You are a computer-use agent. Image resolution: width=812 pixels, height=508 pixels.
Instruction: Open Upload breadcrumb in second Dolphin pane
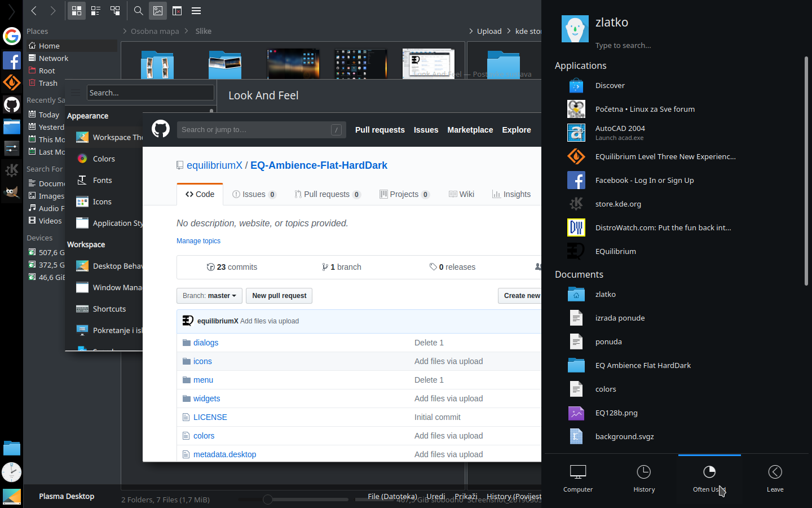pos(489,31)
